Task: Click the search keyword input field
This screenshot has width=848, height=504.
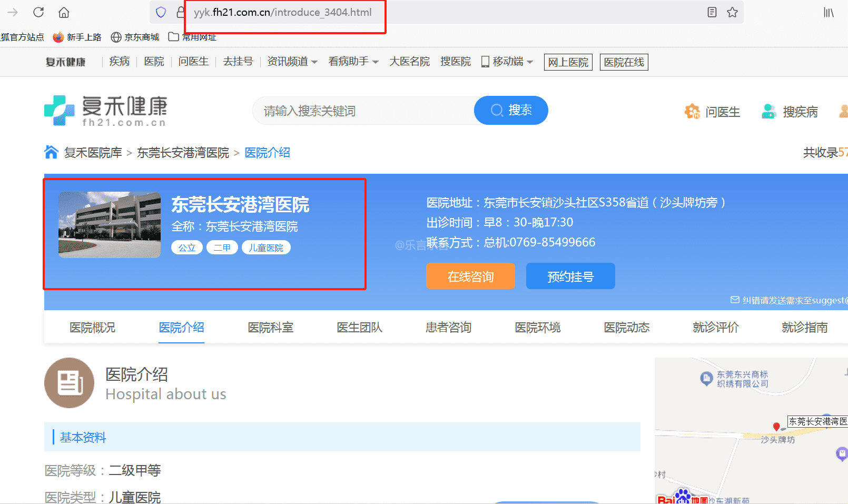Action: click(363, 111)
